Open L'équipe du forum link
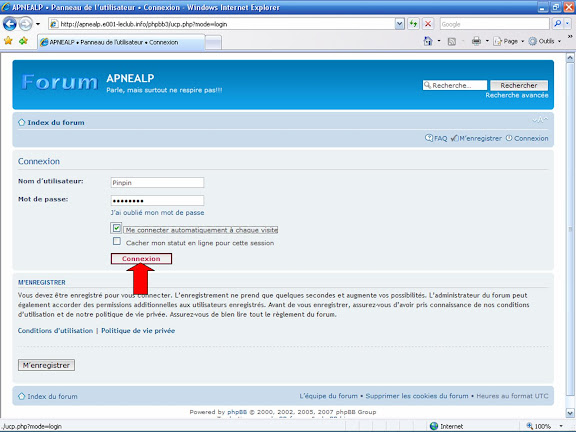576x432 pixels. [x=328, y=396]
